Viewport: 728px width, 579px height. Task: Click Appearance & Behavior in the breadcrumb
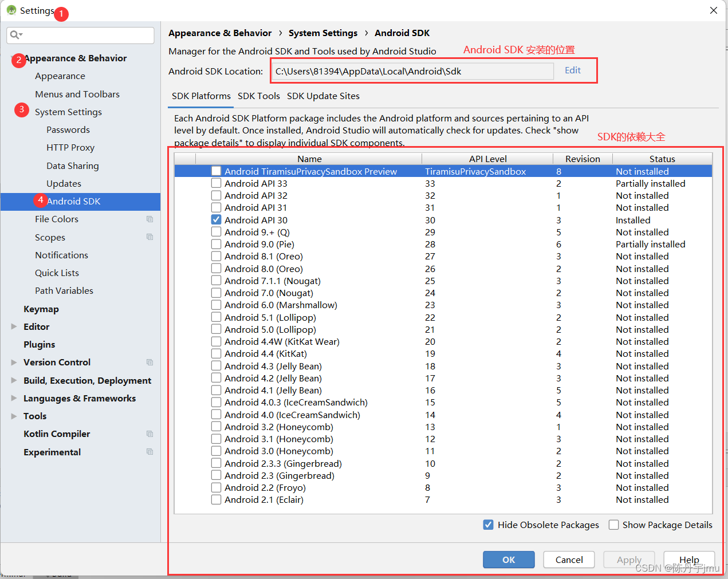pos(220,33)
